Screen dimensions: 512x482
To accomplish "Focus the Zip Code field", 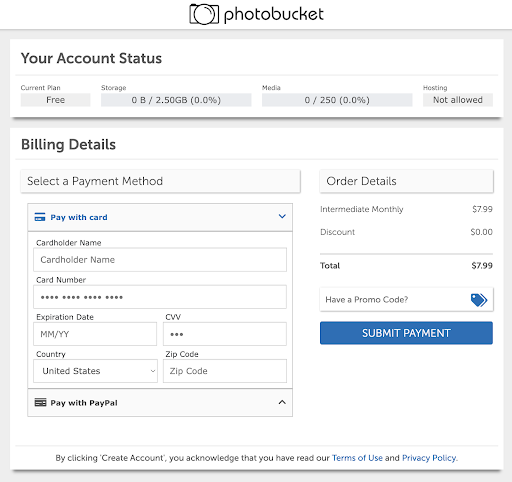I will click(225, 371).
